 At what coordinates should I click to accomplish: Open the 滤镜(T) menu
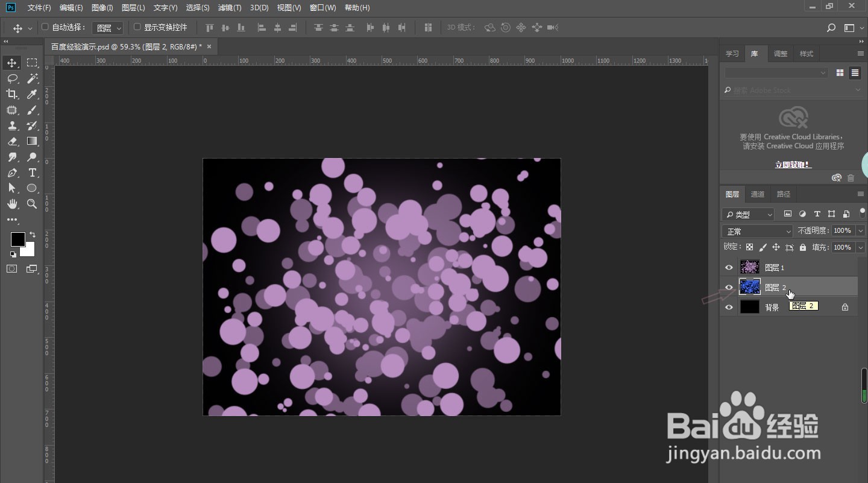coord(229,8)
